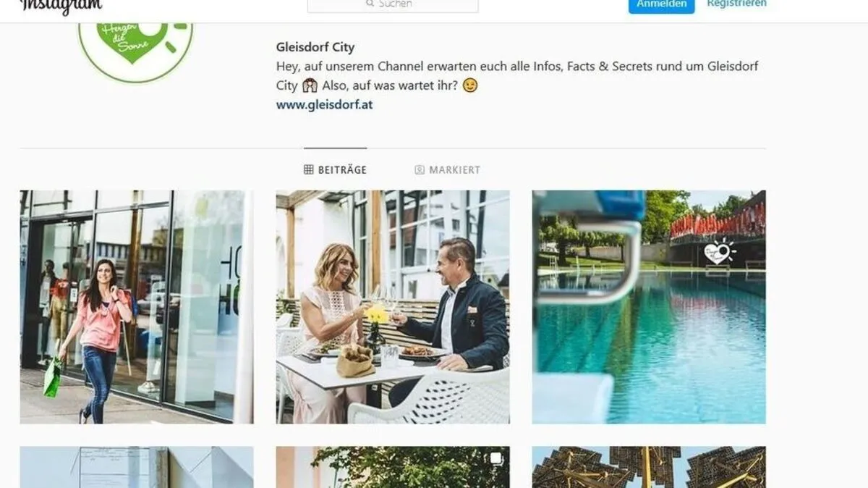Open the solar tree post thumbnail

pos(649,467)
